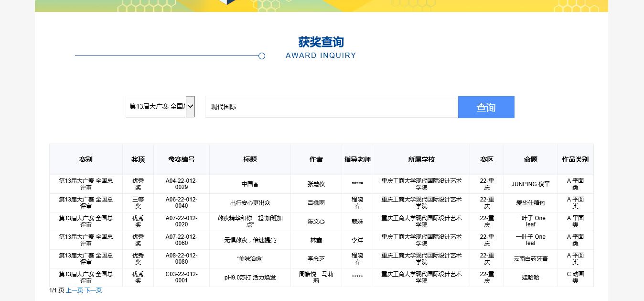Select entry number C03-22-012-0001

point(181,277)
